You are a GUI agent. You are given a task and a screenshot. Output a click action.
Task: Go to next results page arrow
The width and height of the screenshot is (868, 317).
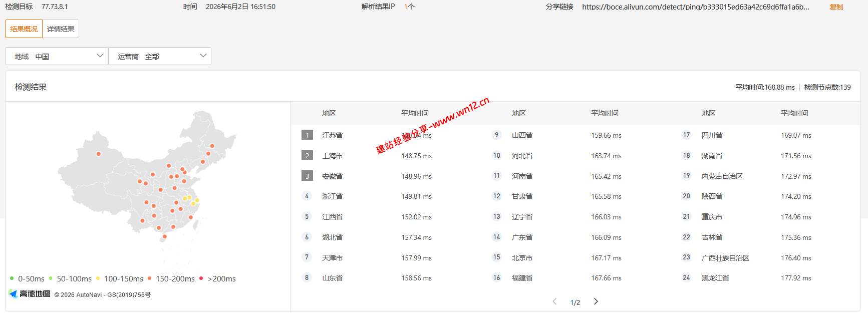596,301
